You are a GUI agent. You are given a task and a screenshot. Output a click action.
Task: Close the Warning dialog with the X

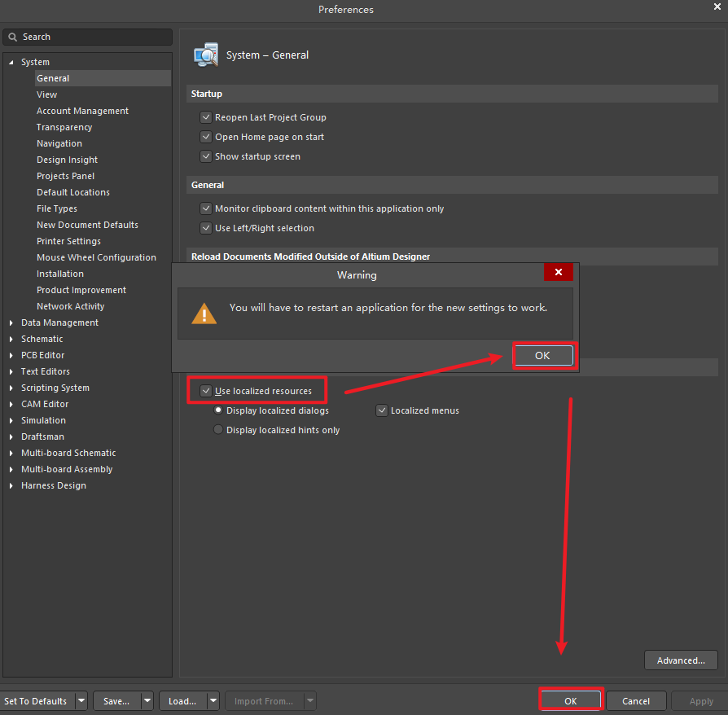[x=558, y=273]
